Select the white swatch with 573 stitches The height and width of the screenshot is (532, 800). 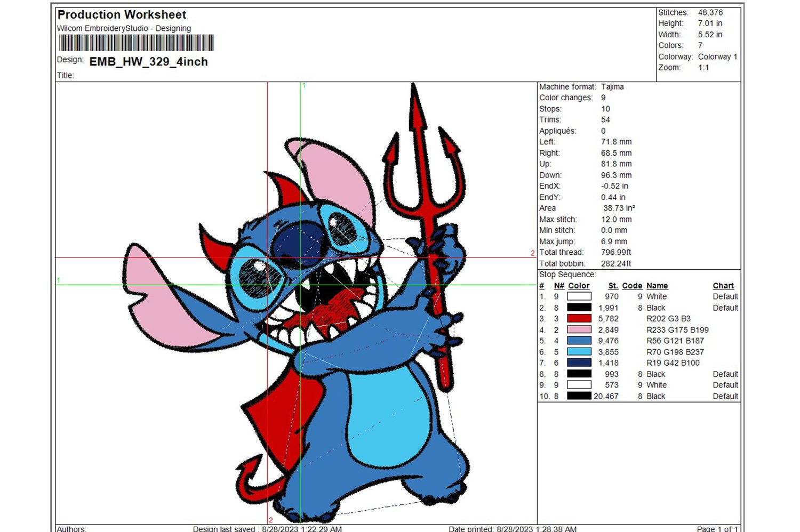[x=579, y=385]
